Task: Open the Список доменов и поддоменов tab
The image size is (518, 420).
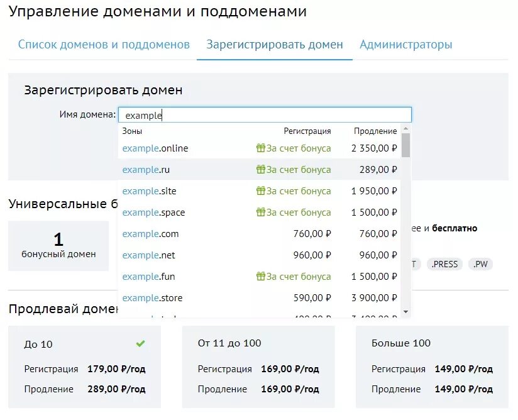Action: pos(104,44)
